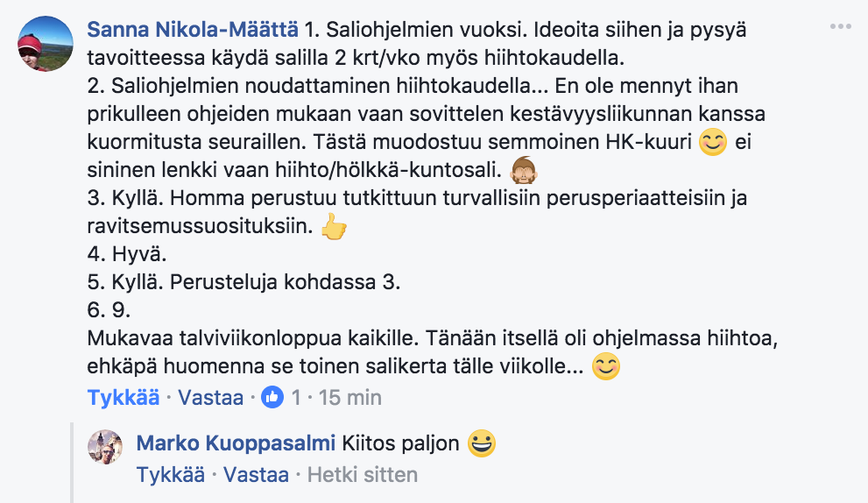Click the grinning emoji in Marko's reply
This screenshot has width=868, height=503.
coord(482,443)
